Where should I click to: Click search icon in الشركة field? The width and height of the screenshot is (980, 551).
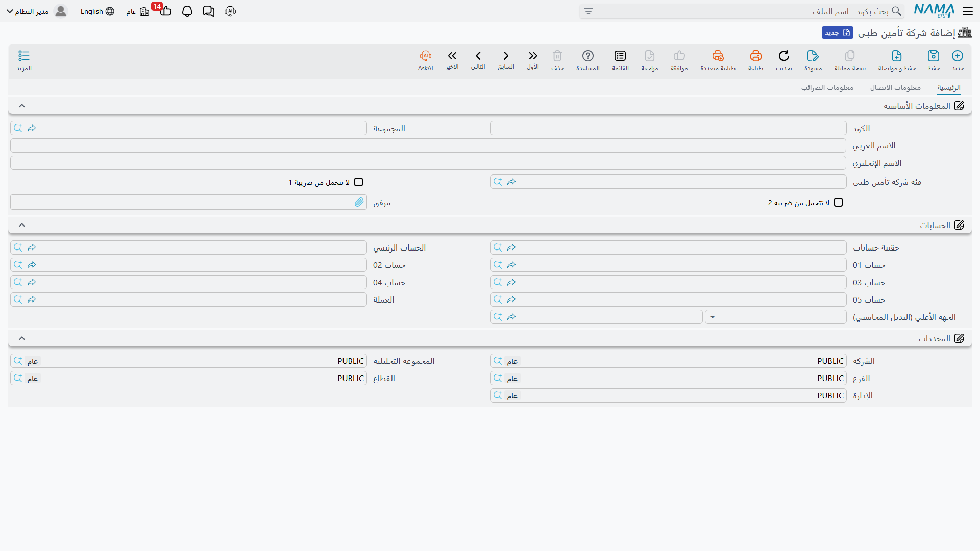(498, 361)
